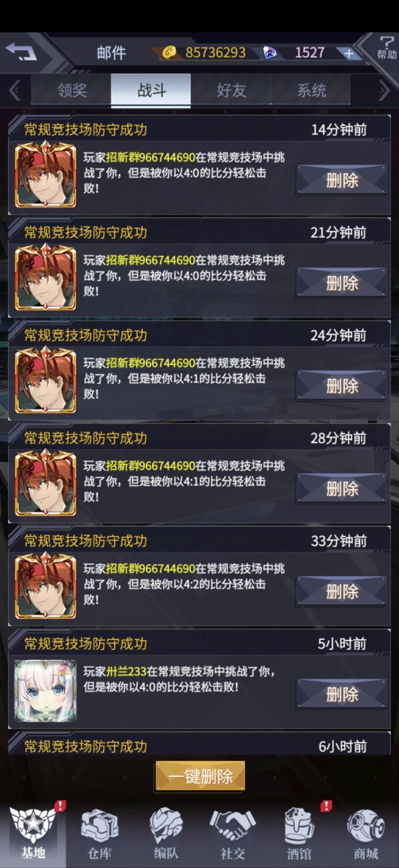
Task: Tap the white-haired girl avatar
Action: coord(45,691)
